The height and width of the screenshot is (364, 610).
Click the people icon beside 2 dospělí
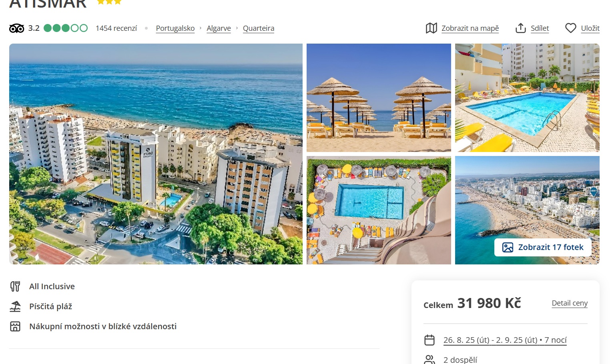pyautogui.click(x=429, y=359)
